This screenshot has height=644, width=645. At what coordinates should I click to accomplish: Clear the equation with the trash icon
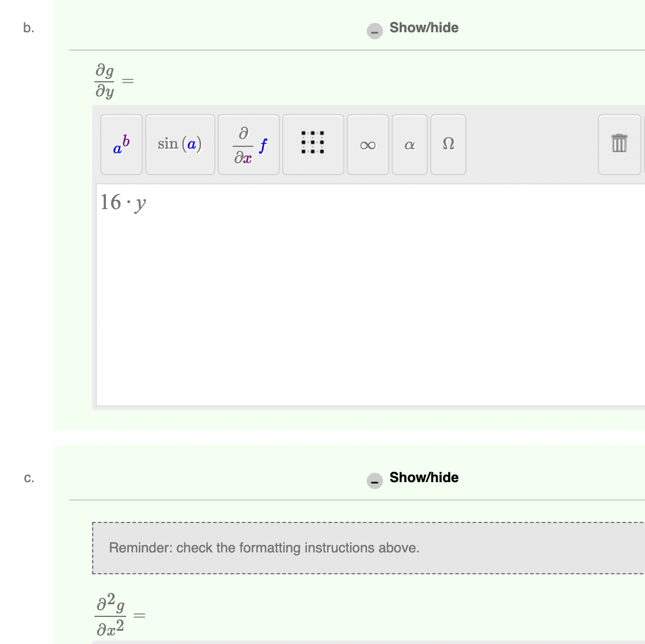pyautogui.click(x=620, y=145)
